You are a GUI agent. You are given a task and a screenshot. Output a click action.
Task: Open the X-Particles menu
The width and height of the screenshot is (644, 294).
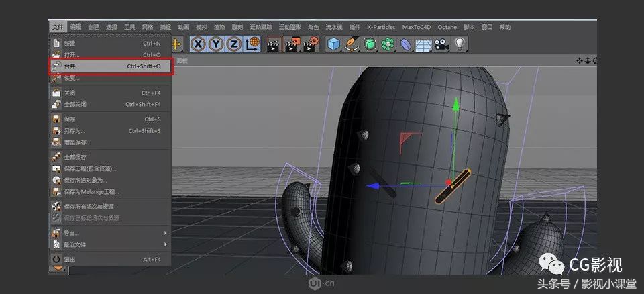[381, 27]
